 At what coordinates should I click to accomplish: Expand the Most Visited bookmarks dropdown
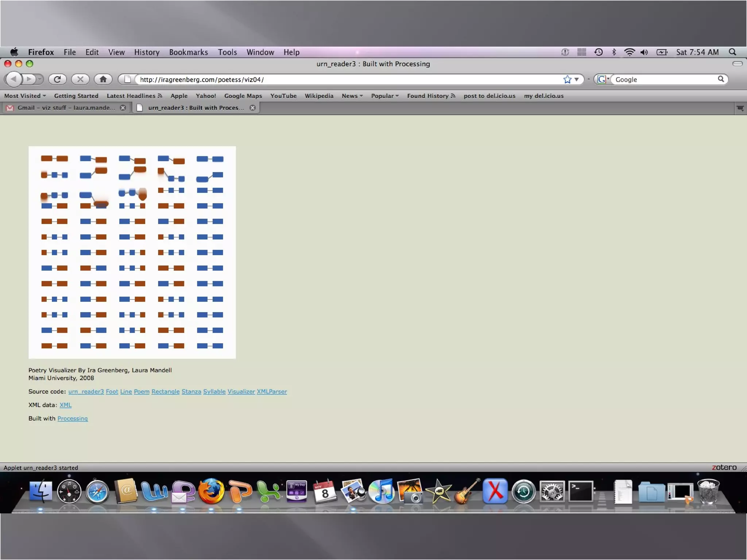pos(25,96)
